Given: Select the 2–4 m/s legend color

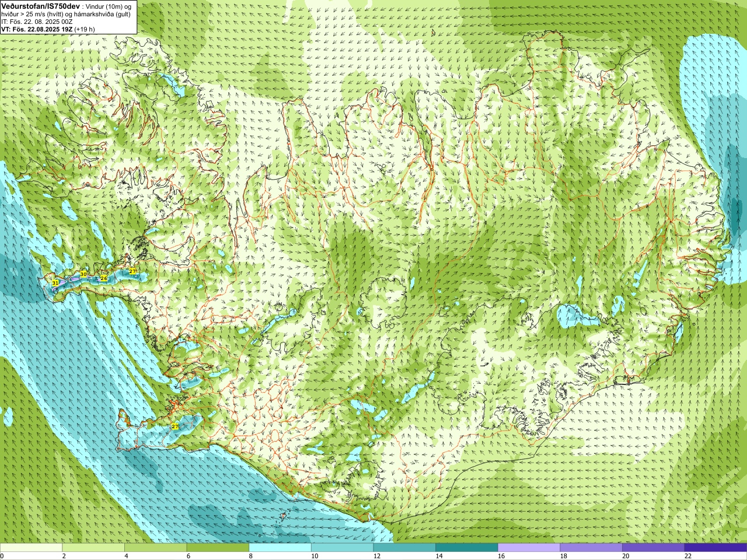Looking at the screenshot, I should [x=93, y=548].
